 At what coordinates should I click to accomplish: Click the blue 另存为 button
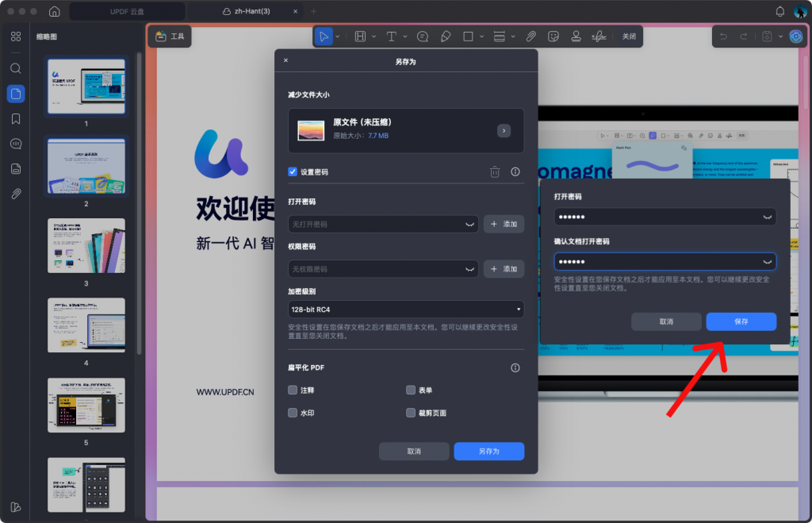pyautogui.click(x=488, y=451)
